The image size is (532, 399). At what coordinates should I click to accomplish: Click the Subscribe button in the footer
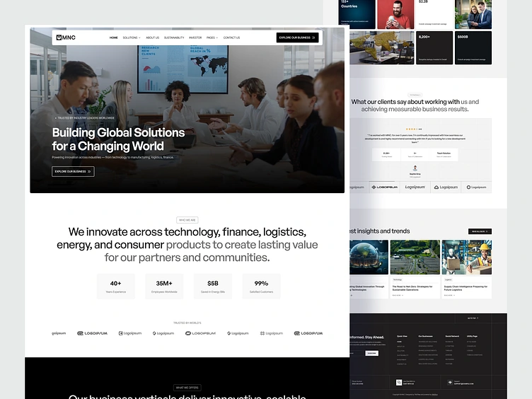click(x=372, y=353)
